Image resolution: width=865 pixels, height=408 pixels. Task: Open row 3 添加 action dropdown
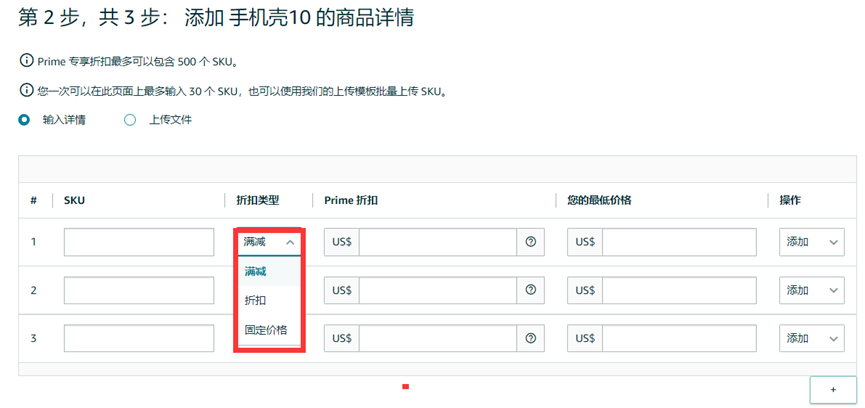tap(811, 338)
